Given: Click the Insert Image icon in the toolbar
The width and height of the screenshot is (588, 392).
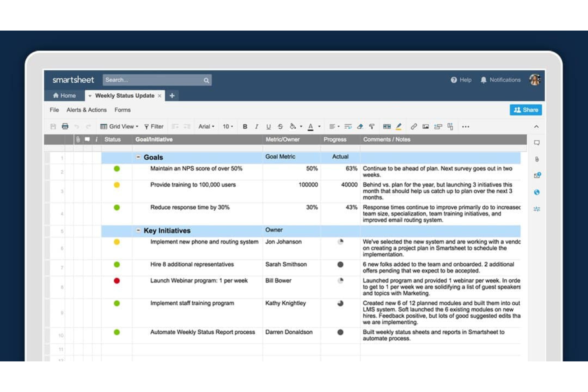Looking at the screenshot, I should click(426, 126).
